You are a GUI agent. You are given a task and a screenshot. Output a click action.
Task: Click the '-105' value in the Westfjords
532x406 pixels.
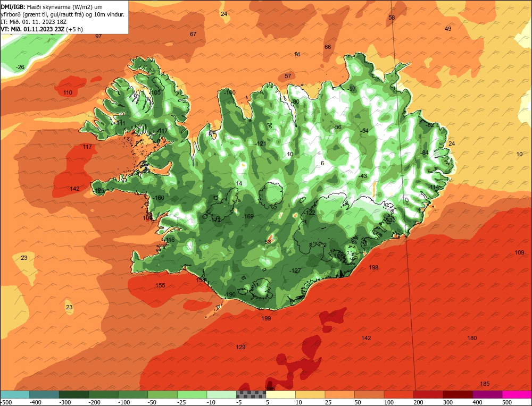(155, 92)
